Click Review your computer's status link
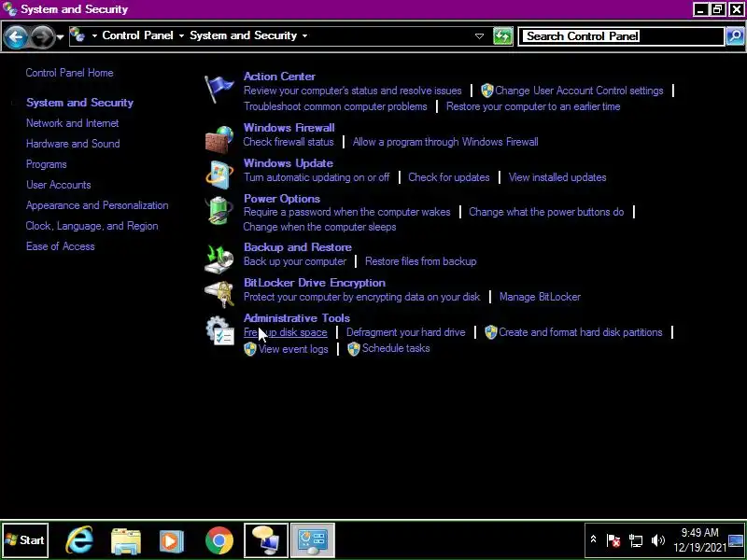Screen dimensions: 747x560 click(353, 91)
